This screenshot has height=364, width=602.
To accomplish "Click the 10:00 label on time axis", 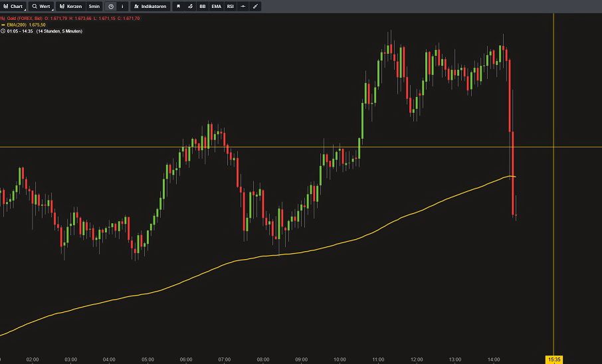I will (x=340, y=359).
